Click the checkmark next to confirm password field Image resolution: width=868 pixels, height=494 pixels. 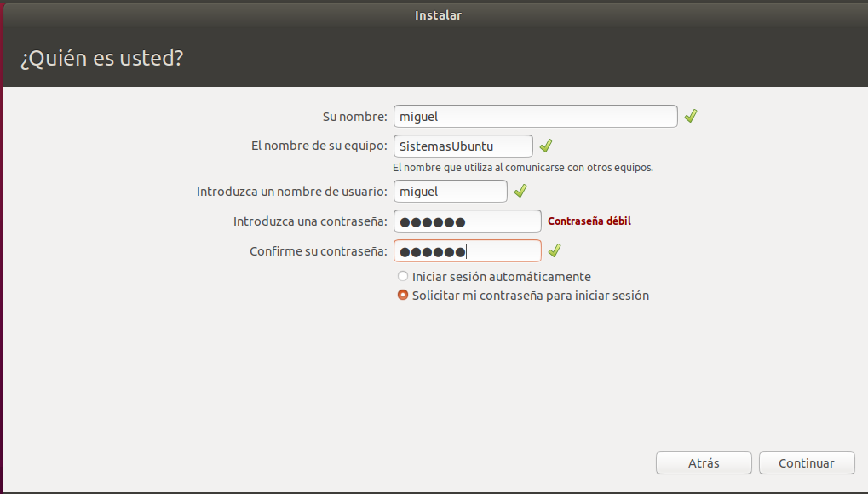(554, 250)
